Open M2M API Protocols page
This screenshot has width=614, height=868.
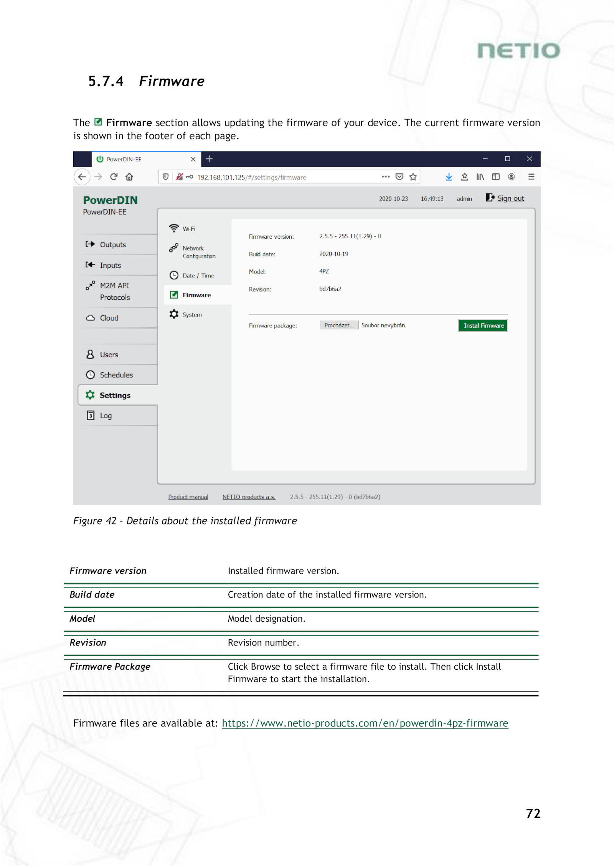114,291
